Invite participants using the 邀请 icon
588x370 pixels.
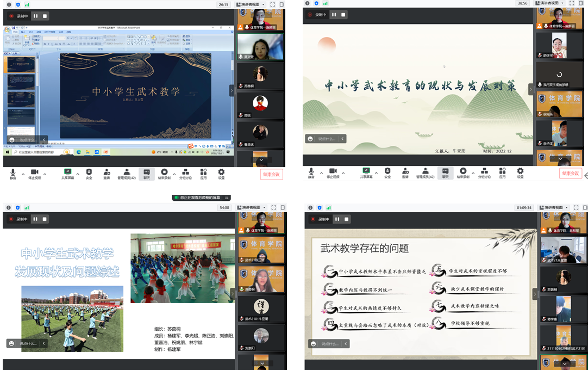pos(106,171)
